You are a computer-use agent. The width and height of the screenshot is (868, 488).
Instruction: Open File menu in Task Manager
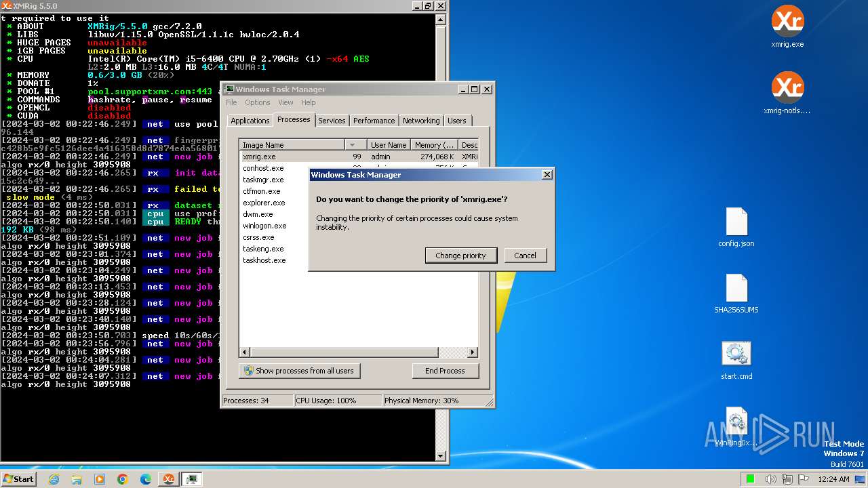coord(231,102)
